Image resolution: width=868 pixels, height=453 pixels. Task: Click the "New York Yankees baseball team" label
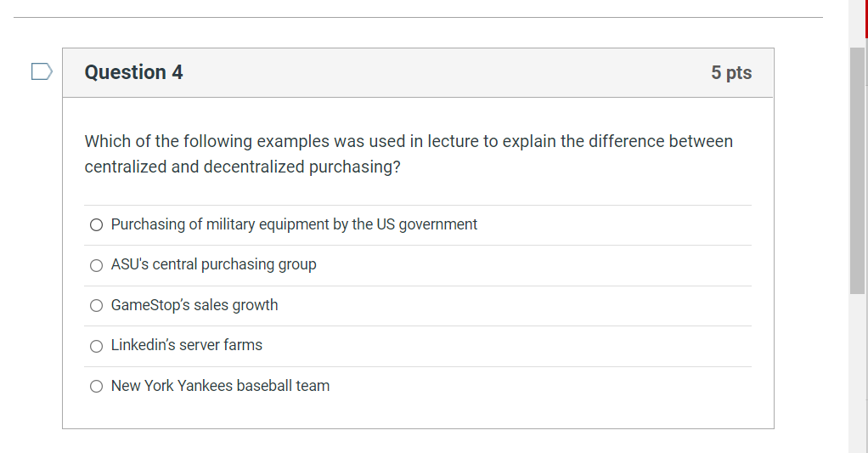pyautogui.click(x=220, y=386)
